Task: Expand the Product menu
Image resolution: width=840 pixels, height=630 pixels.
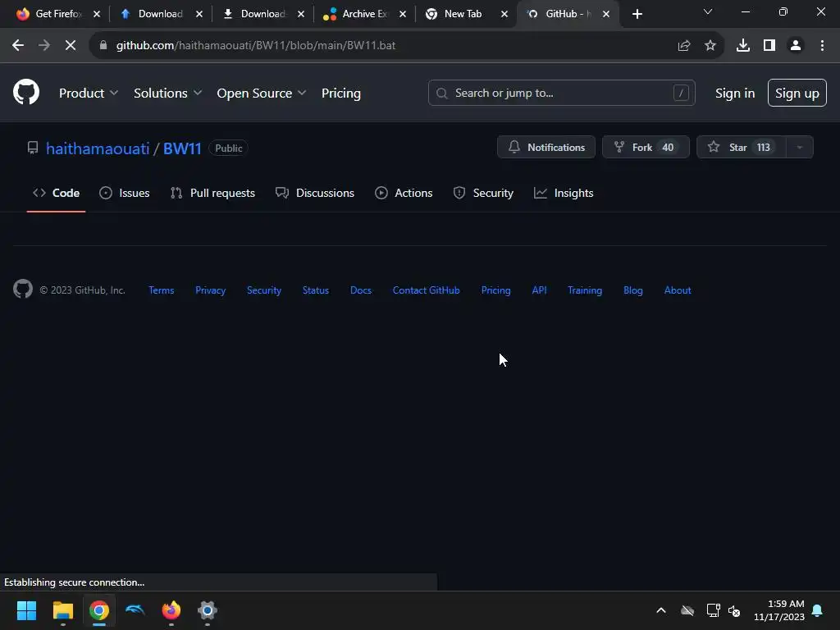Action: (89, 94)
